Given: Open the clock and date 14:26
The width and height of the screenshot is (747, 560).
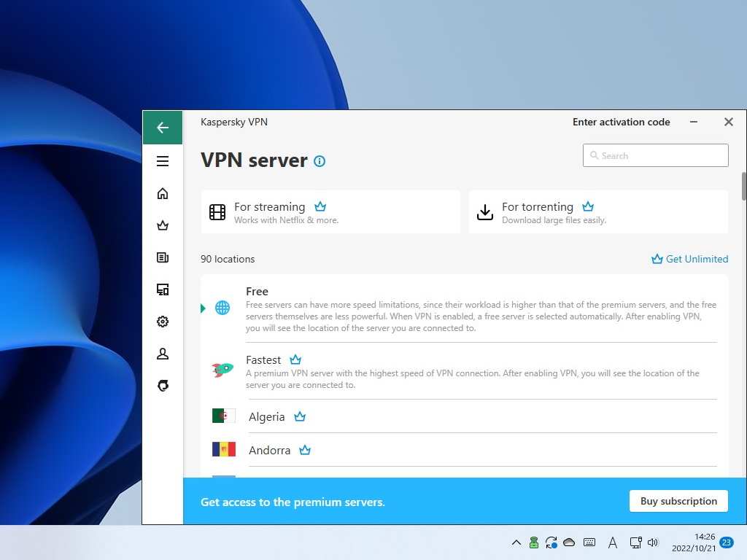Looking at the screenshot, I should pos(694,542).
